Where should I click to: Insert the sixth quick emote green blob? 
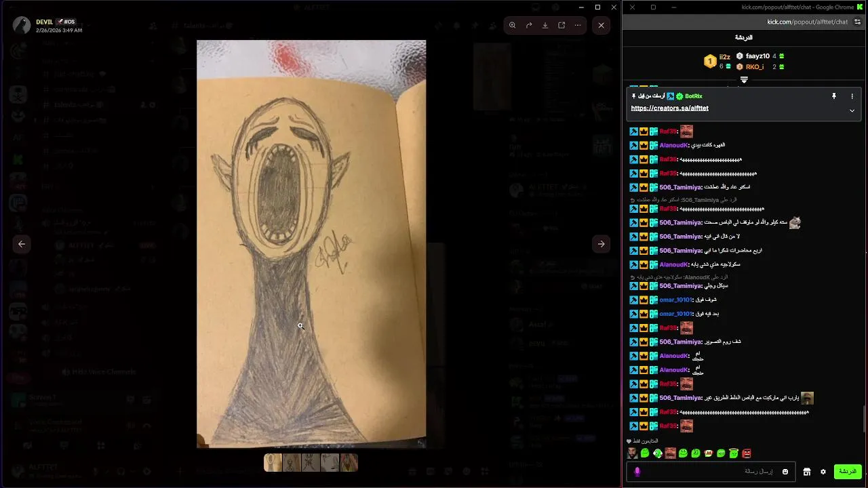[x=696, y=453]
